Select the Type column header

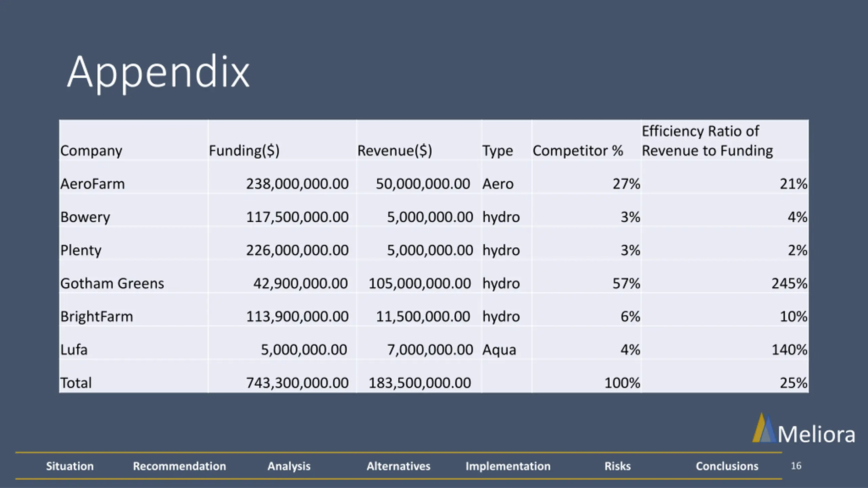(x=498, y=151)
